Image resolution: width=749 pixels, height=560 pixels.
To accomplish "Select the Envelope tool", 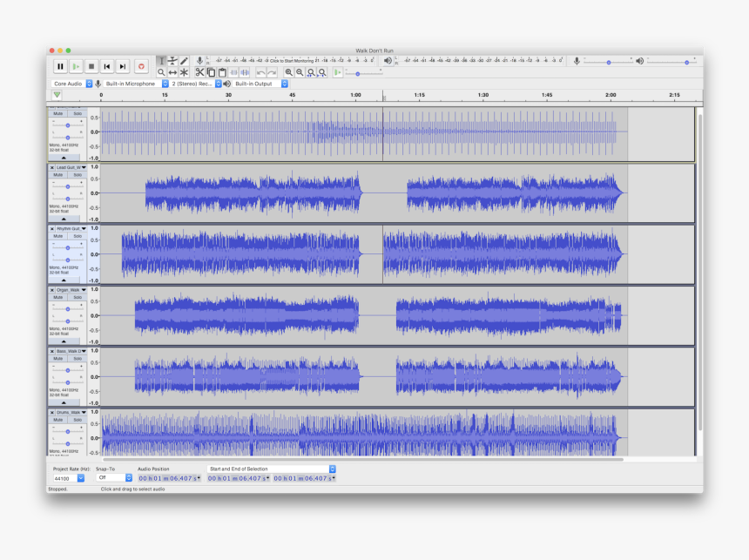I will click(x=172, y=60).
